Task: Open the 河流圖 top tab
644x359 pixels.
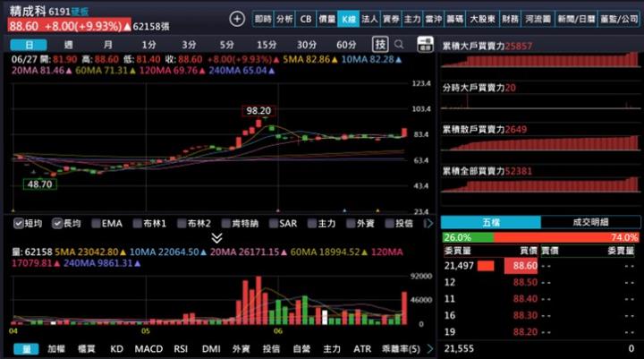Action: point(538,19)
